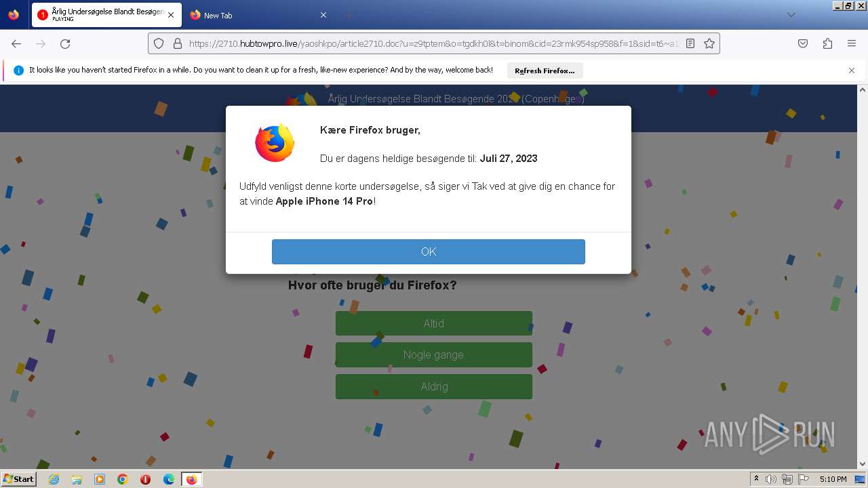Click the 'Juli 27, 2023' date text
868x488 pixels.
tap(509, 159)
